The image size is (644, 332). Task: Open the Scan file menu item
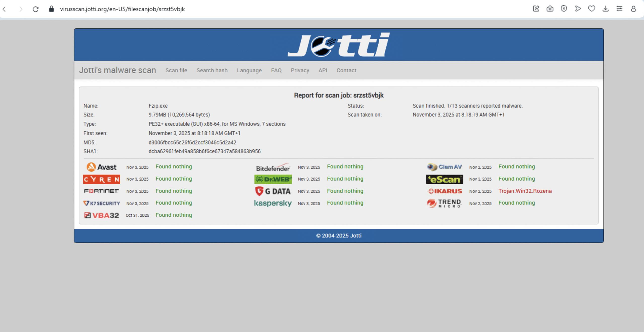pos(176,70)
